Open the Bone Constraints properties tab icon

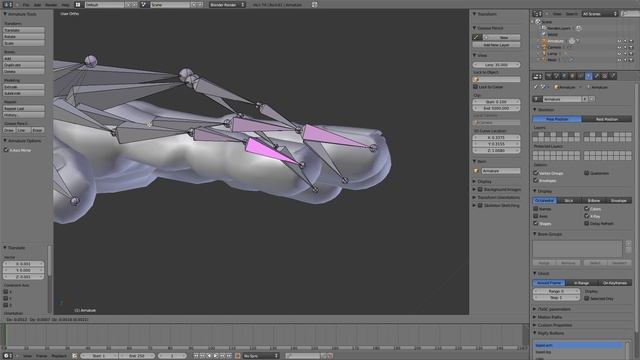[604, 76]
